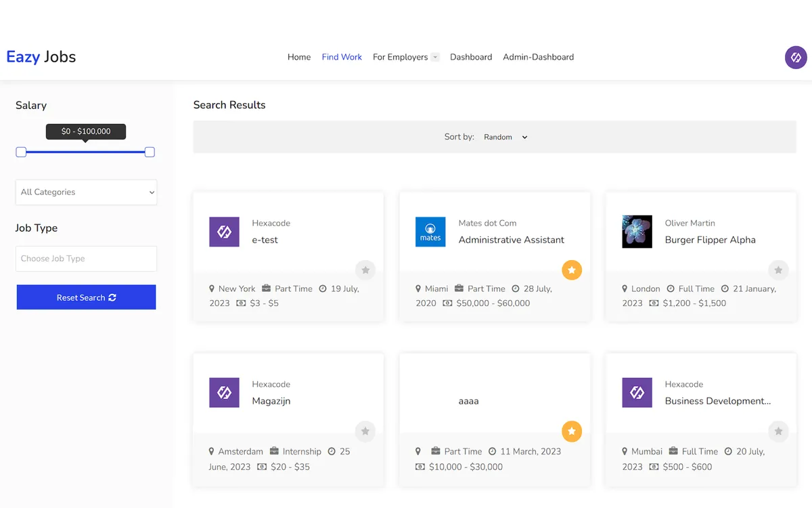Open the Burger Flipper Alpha job
812x508 pixels.
point(710,240)
